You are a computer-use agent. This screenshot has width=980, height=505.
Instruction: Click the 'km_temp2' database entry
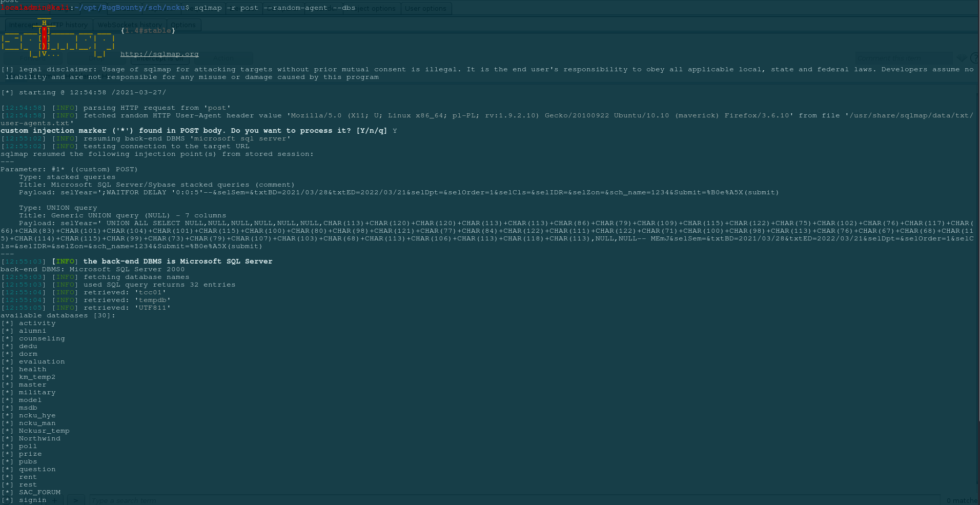(37, 377)
